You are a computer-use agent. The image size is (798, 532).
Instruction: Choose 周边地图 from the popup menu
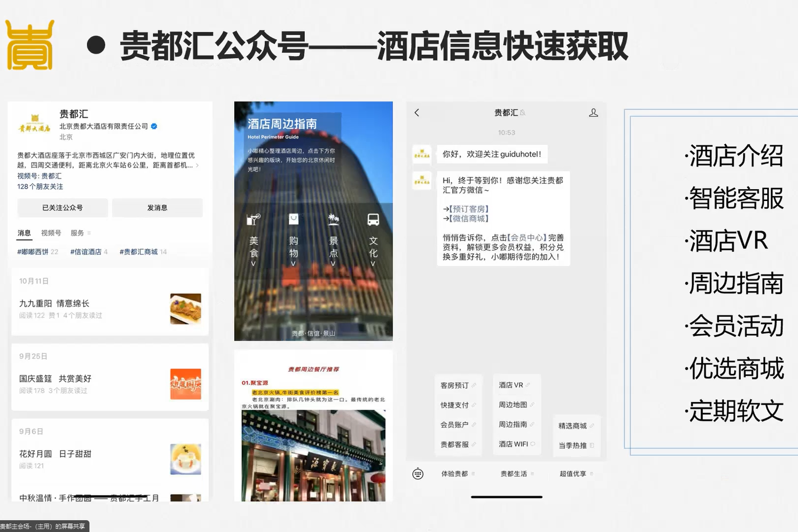tap(517, 405)
